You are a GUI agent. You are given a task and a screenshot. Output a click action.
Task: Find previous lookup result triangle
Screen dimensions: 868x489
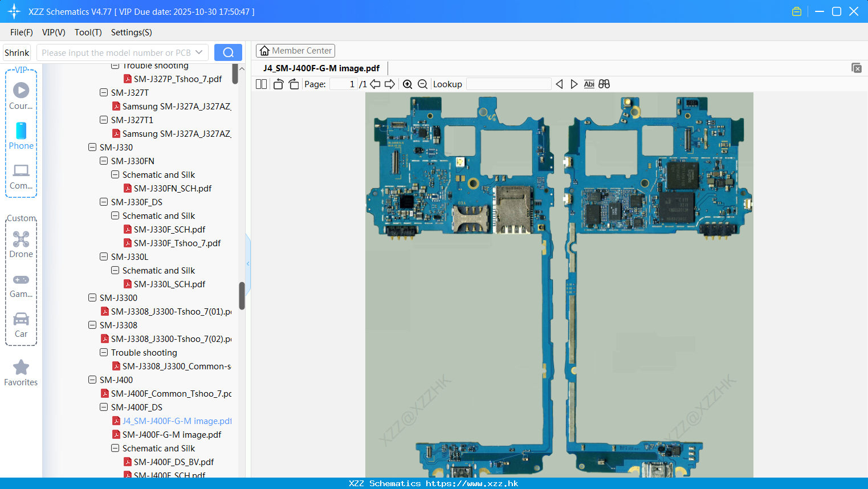(559, 84)
